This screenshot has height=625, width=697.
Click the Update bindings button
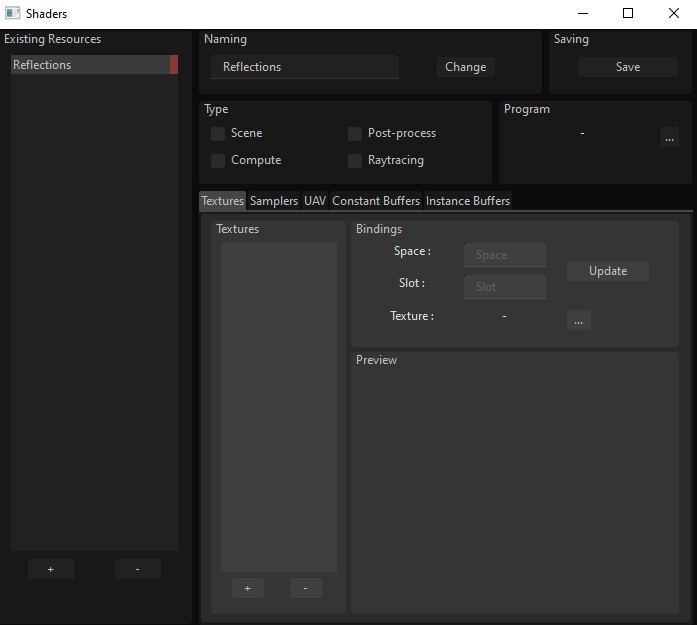click(608, 271)
